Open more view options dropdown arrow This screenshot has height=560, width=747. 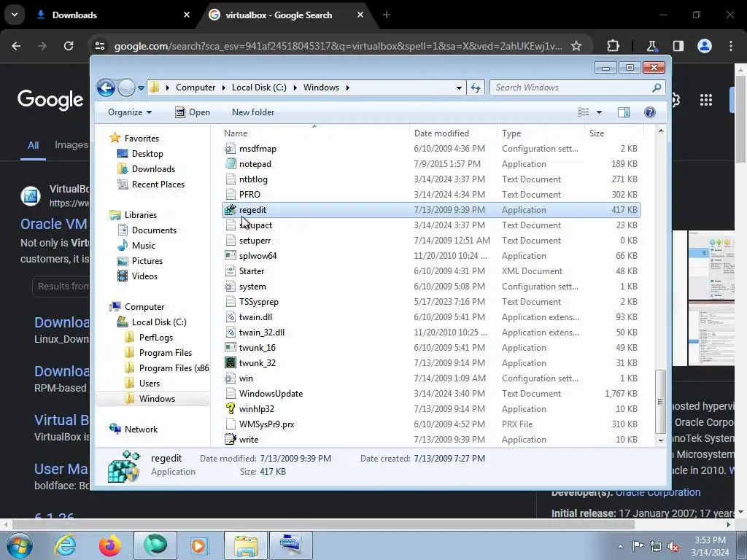pos(600,112)
